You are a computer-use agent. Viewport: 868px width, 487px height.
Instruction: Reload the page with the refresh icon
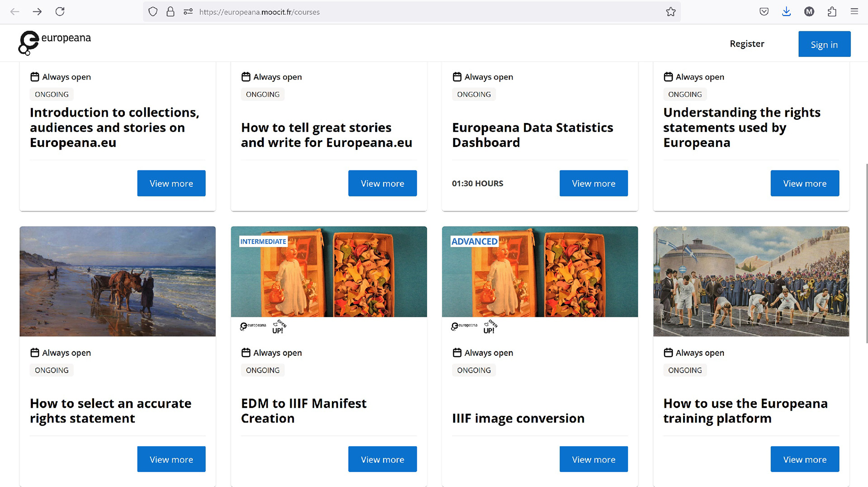pos(60,12)
